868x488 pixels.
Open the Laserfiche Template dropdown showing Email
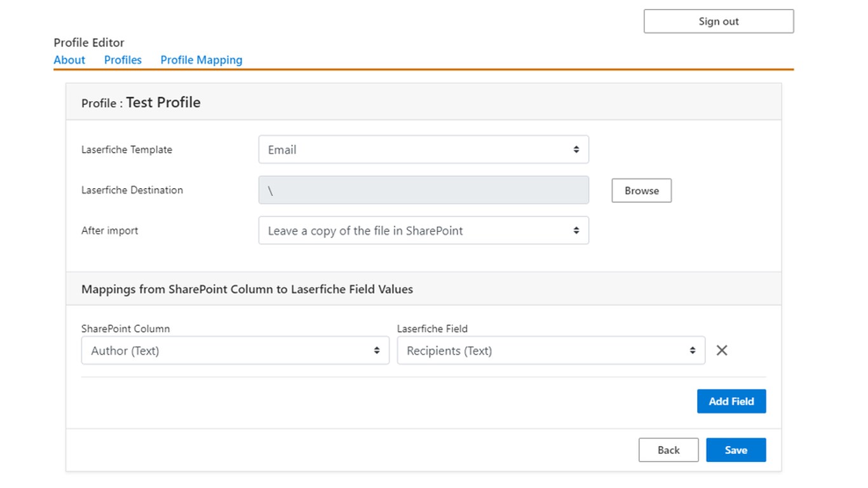423,150
